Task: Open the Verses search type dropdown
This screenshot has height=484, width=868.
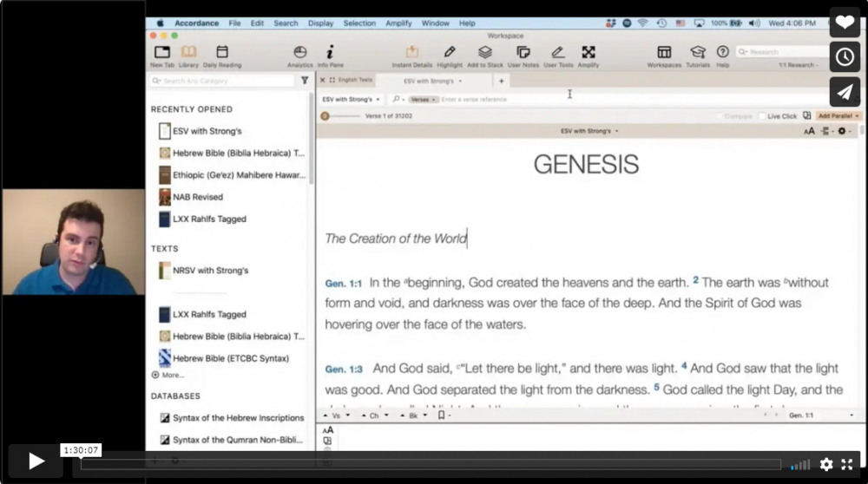Action: pyautogui.click(x=423, y=100)
